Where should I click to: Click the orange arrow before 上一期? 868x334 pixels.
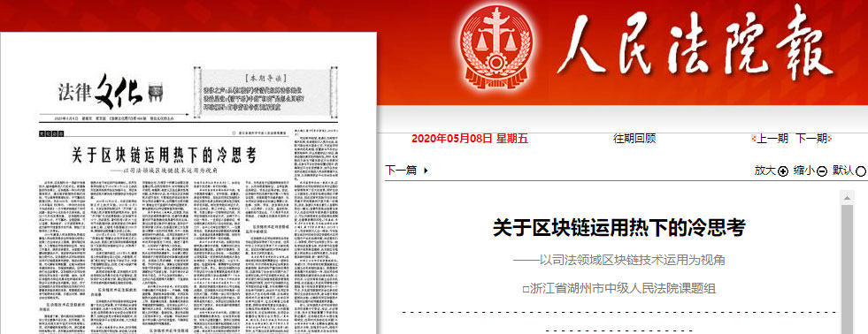pyautogui.click(x=754, y=138)
